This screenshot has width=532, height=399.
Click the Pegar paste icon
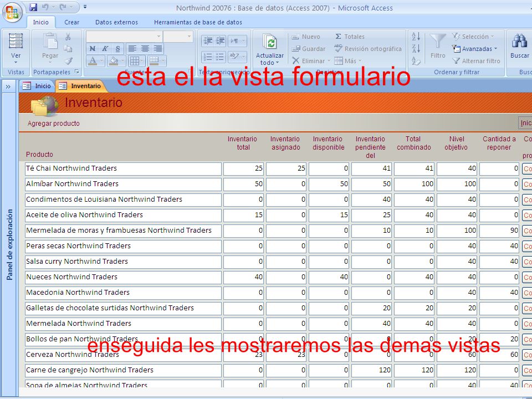tap(50, 41)
